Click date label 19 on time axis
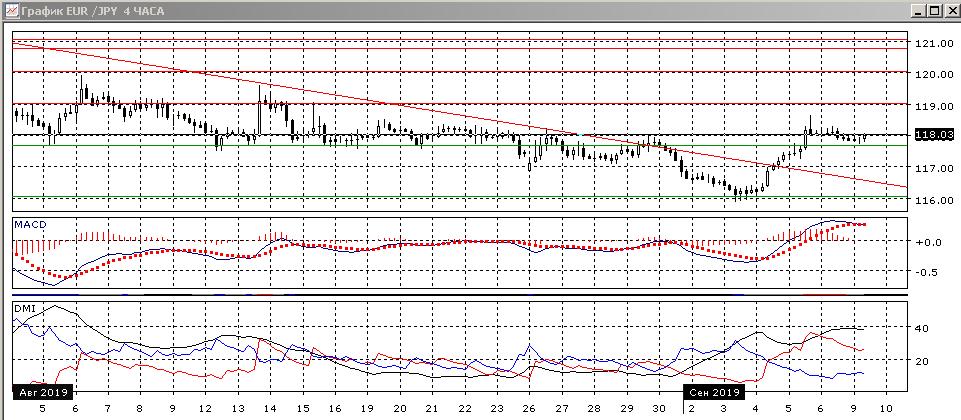Viewport: 961px width, 420px height. 368,408
